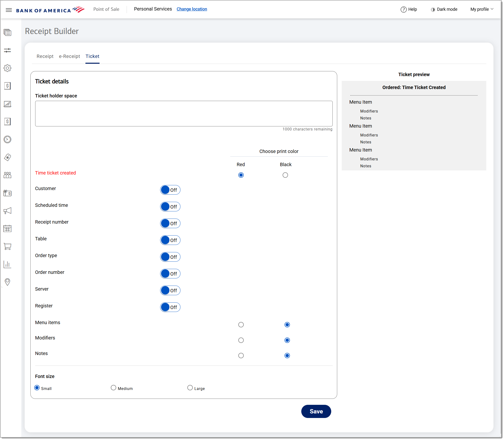The width and height of the screenshot is (504, 440).
Task: Choose Medium font size
Action: pyautogui.click(x=113, y=388)
